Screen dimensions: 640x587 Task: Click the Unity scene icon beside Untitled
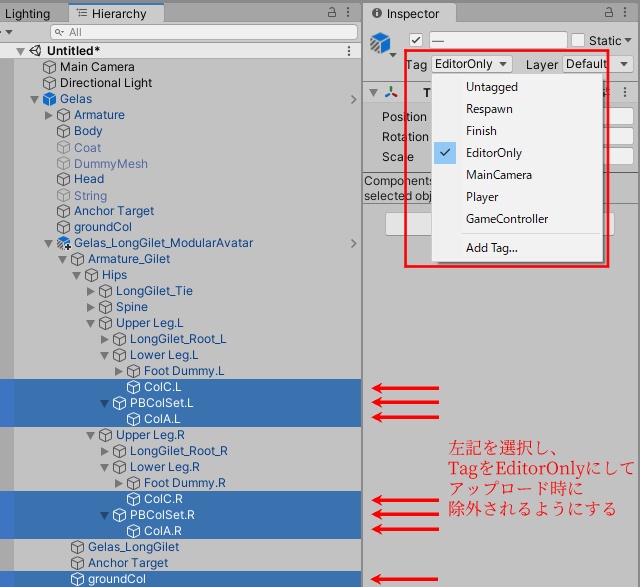coord(35,51)
